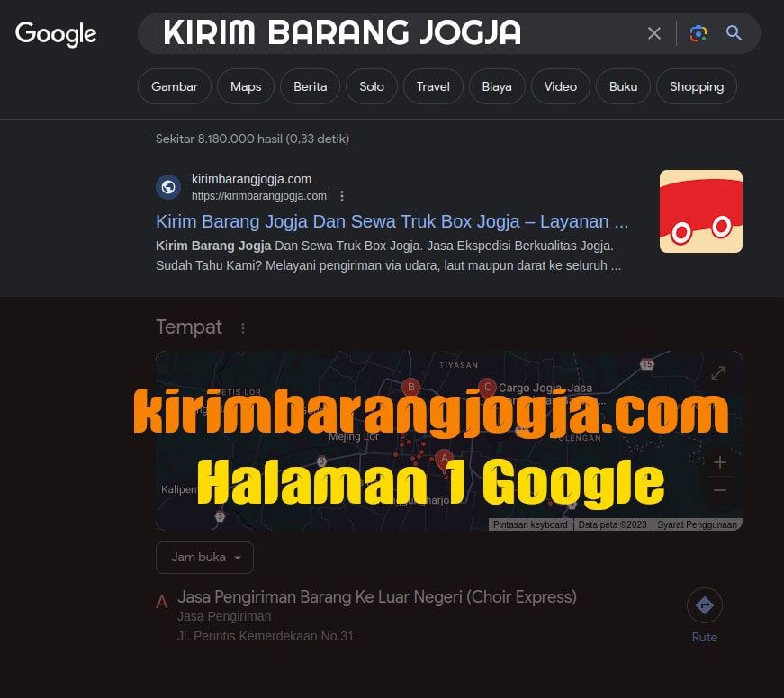Open the Video search tab
The width and height of the screenshot is (784, 698).
[x=560, y=86]
